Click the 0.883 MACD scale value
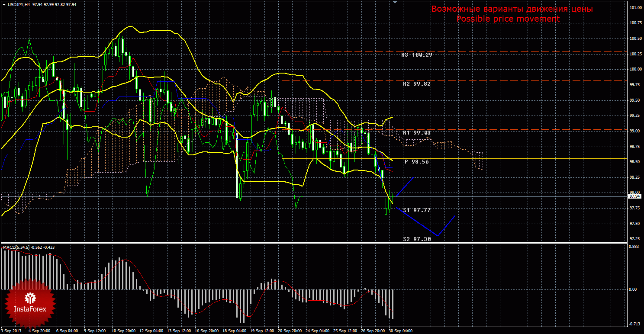644x334 pixels. tap(634, 247)
